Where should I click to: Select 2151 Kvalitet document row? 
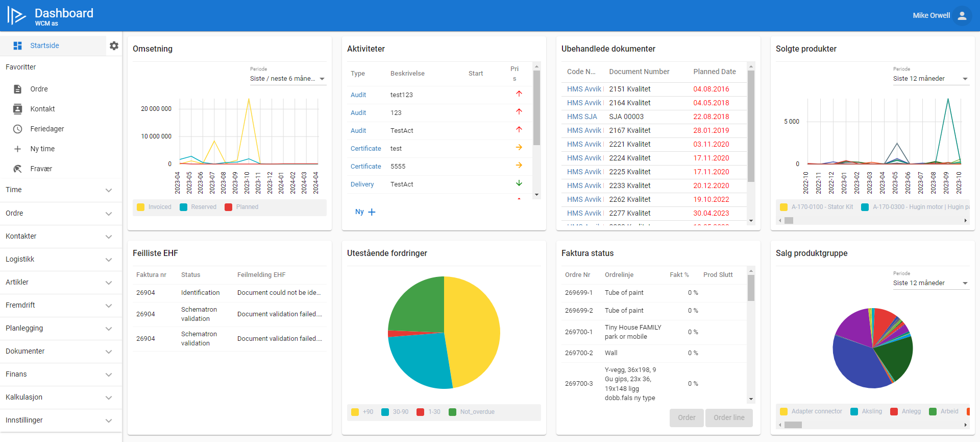[653, 89]
